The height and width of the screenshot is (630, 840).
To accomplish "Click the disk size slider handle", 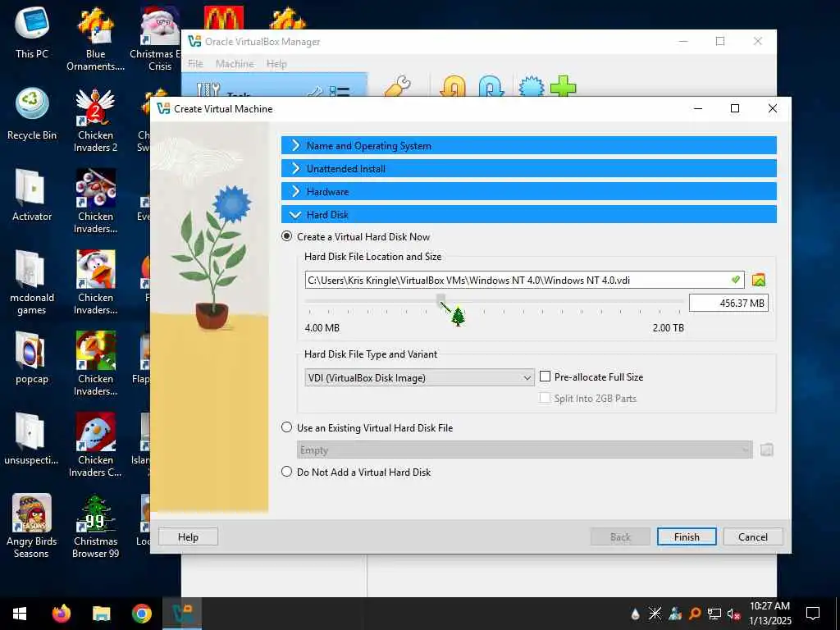I will tap(441, 299).
